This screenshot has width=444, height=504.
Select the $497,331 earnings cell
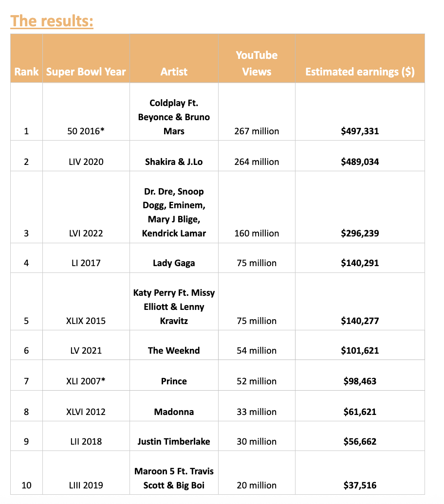(x=360, y=131)
